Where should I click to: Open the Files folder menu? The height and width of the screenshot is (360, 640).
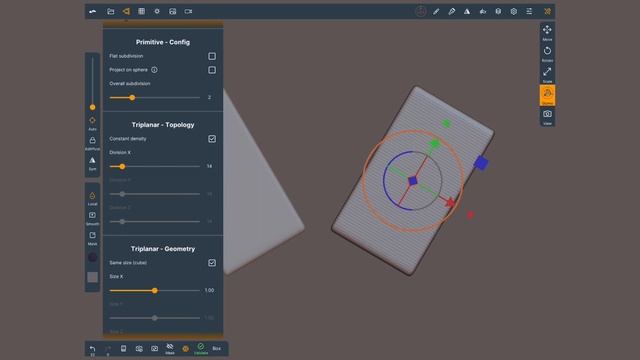(x=111, y=11)
